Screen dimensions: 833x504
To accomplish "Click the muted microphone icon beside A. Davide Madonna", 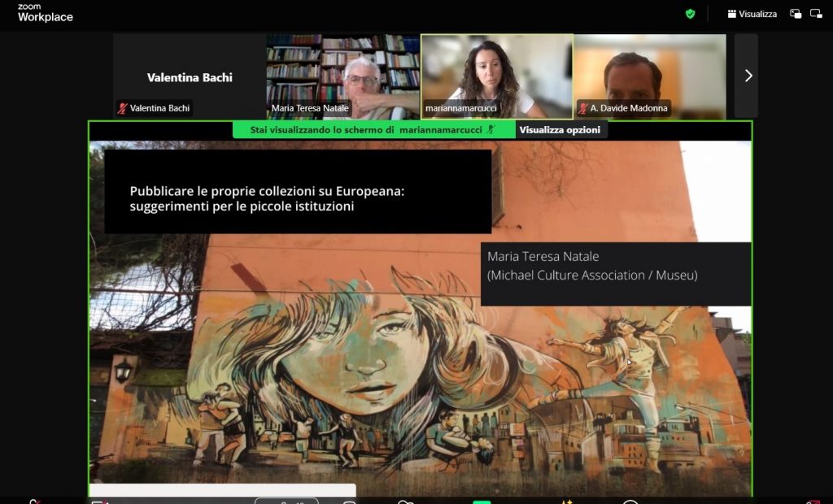I will point(582,108).
